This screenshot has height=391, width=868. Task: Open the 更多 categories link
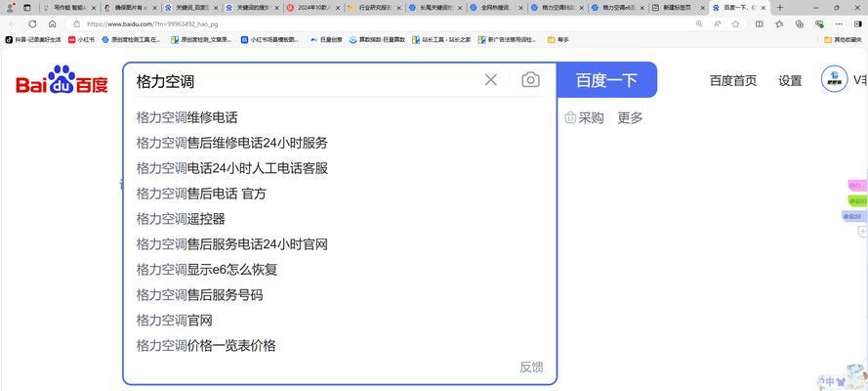[630, 117]
